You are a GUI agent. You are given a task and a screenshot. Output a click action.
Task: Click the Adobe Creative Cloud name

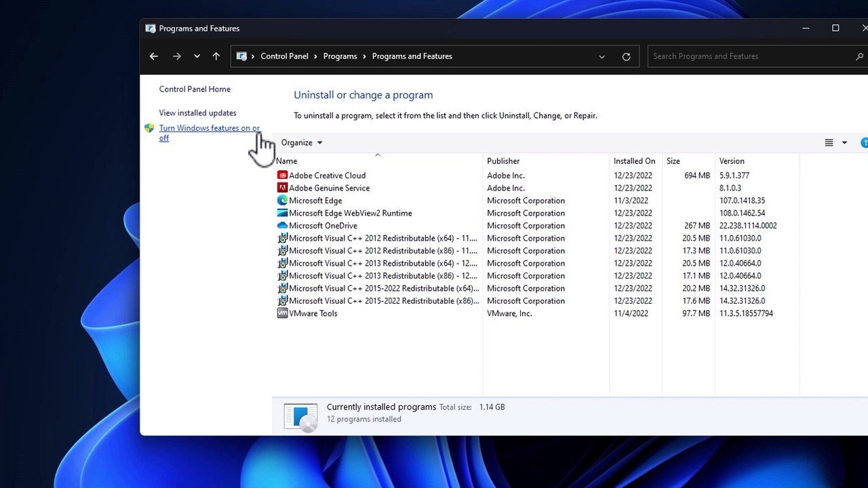click(327, 176)
